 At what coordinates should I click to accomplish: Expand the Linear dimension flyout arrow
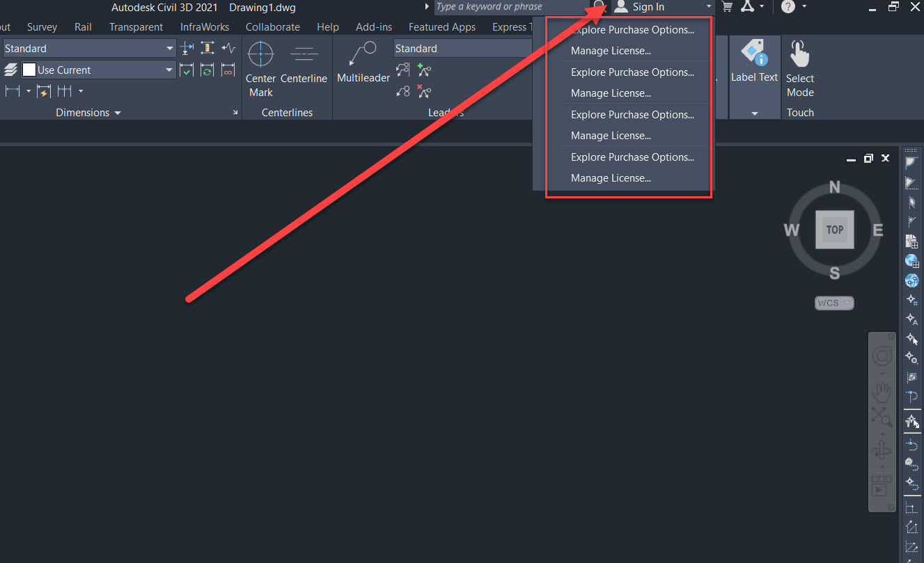click(29, 91)
